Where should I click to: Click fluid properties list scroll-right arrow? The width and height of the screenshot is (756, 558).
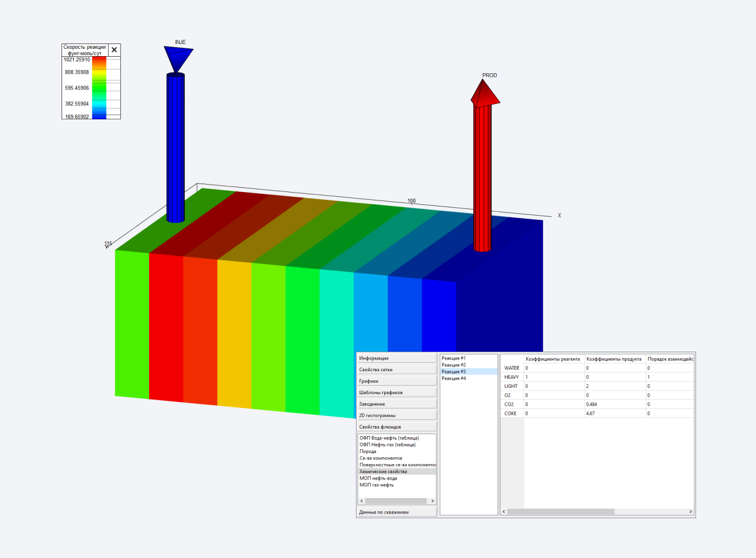[x=432, y=501]
